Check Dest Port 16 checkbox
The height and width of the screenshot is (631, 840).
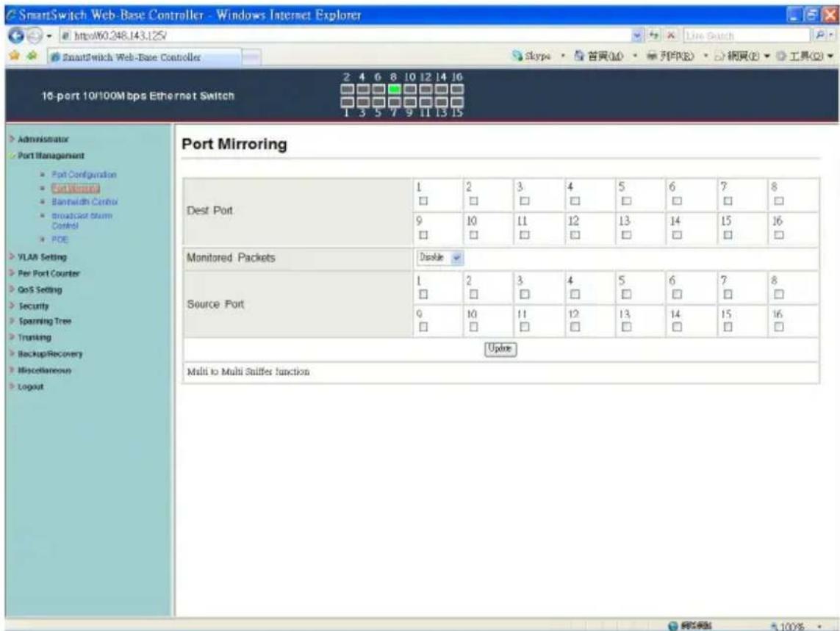click(779, 234)
